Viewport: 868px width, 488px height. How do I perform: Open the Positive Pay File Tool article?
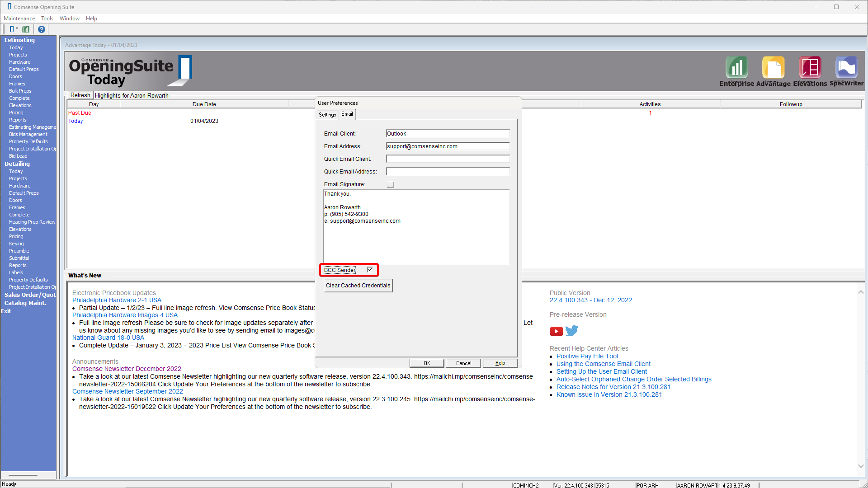coord(587,356)
